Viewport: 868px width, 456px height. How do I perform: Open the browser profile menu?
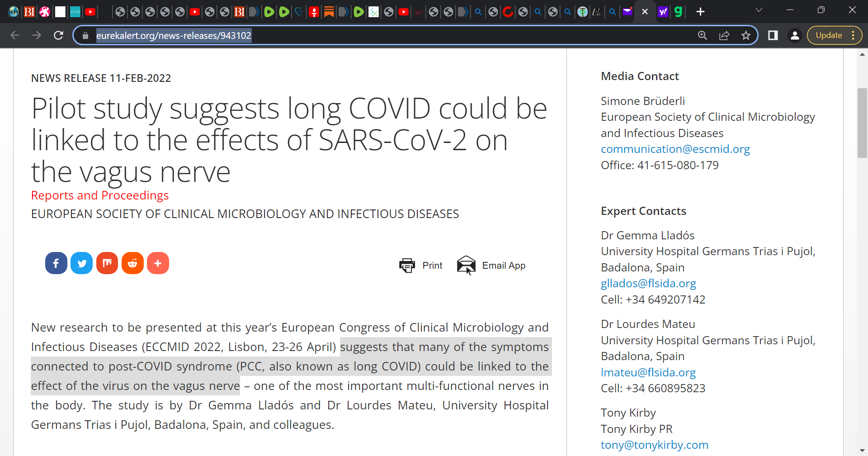point(795,35)
